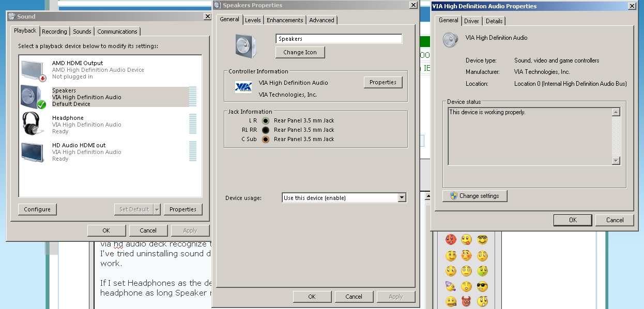The width and height of the screenshot is (644, 309).
Task: Switch to the Recording tab
Action: point(54,32)
